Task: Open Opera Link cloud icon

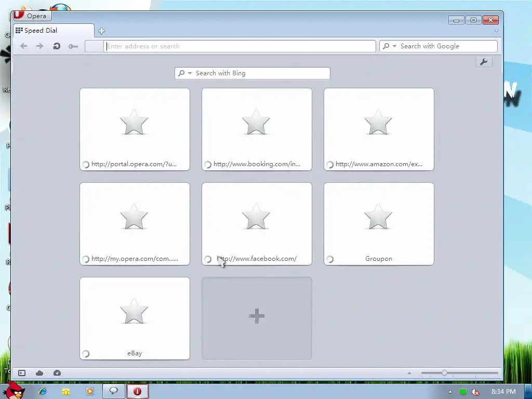Action: point(39,373)
